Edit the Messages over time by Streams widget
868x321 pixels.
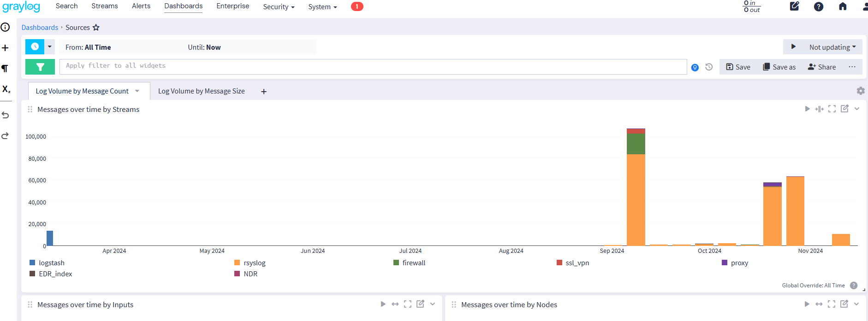pos(844,109)
